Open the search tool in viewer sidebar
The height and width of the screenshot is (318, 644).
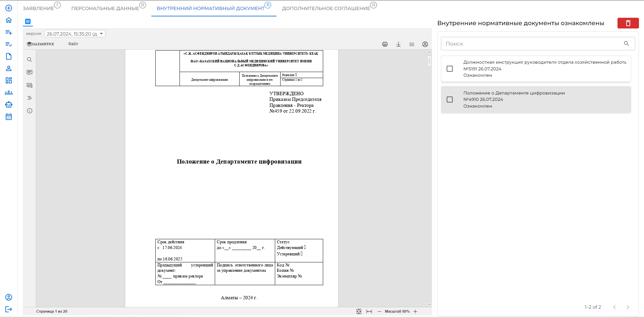click(30, 60)
